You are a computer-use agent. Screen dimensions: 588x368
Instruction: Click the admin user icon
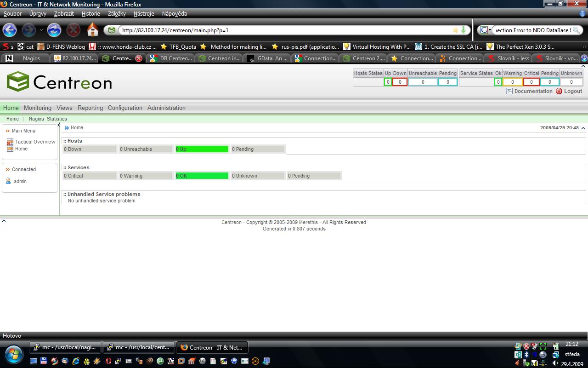point(8,181)
